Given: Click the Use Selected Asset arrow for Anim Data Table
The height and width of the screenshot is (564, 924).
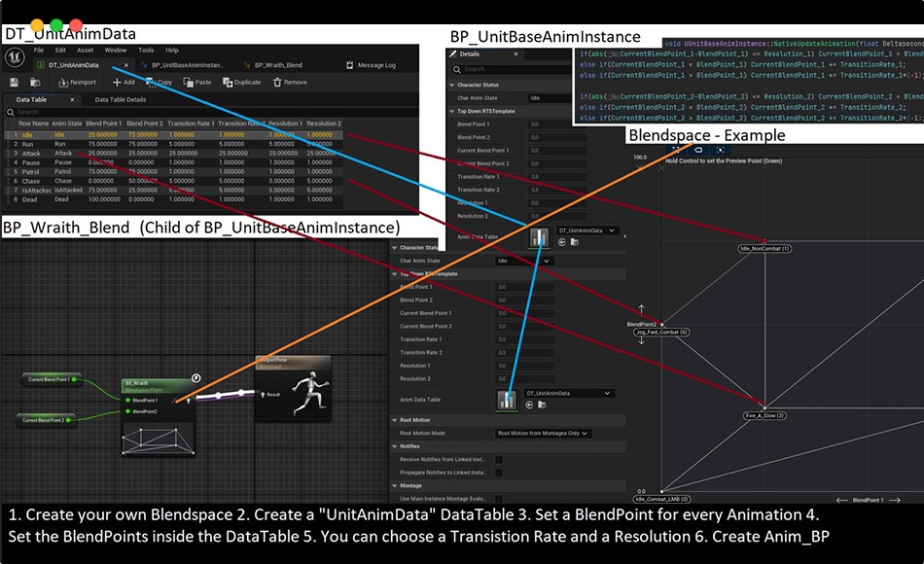Looking at the screenshot, I should click(x=529, y=405).
